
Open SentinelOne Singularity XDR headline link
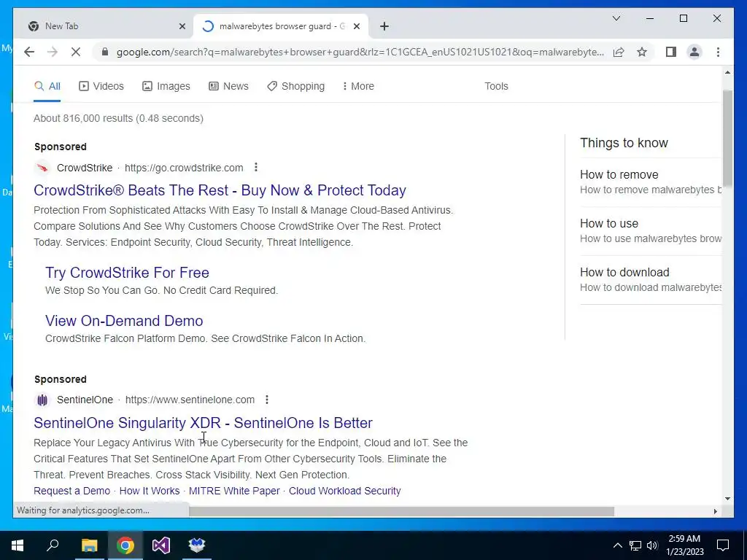point(203,422)
